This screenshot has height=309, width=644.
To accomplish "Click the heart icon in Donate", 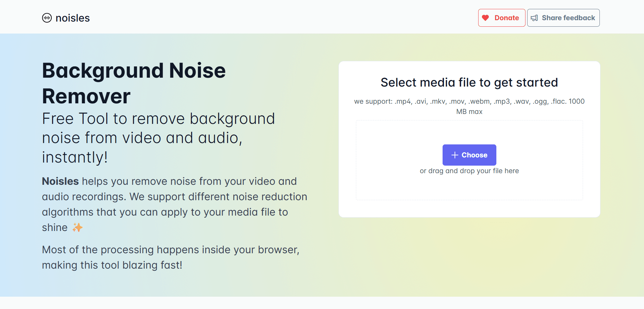I will 485,18.
